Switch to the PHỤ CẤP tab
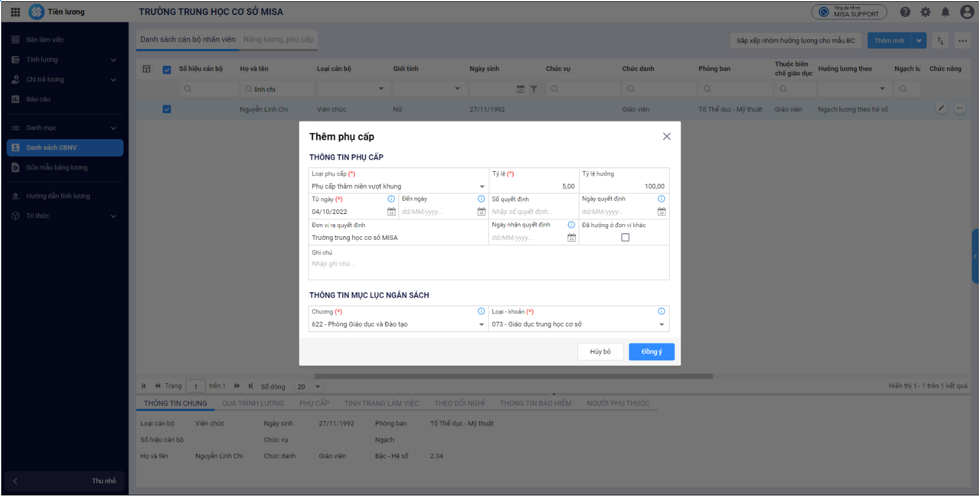980x496 pixels. coord(314,403)
